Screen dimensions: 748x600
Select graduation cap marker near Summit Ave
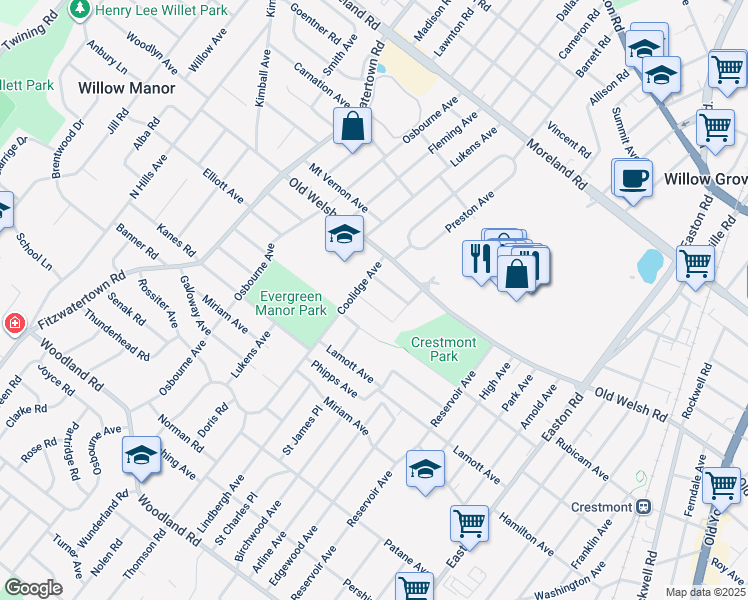coord(661,78)
